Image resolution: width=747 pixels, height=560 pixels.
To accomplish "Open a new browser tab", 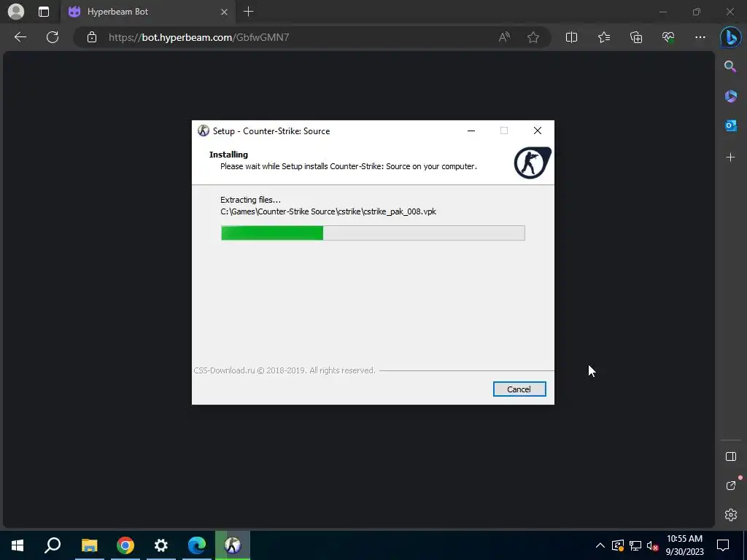I will coord(248,12).
